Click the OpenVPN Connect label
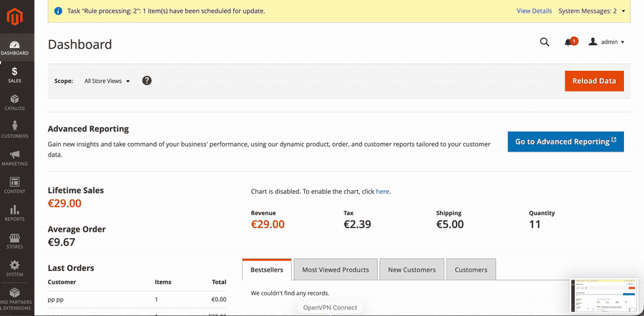This screenshot has width=644, height=316. [330, 307]
